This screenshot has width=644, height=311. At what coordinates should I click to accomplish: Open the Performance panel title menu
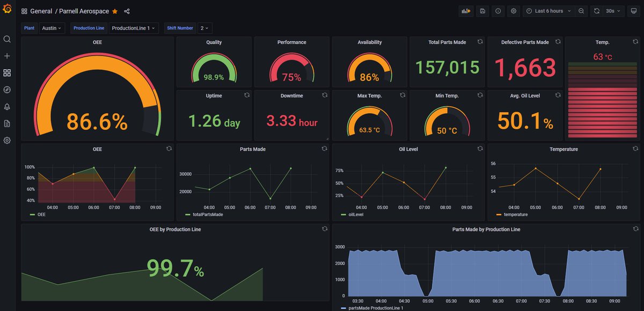click(292, 42)
